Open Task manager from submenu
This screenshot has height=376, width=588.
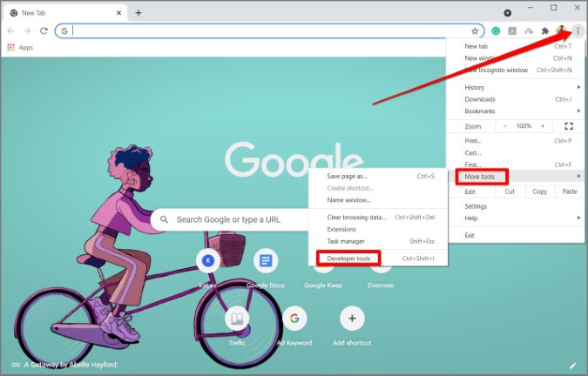pos(378,241)
